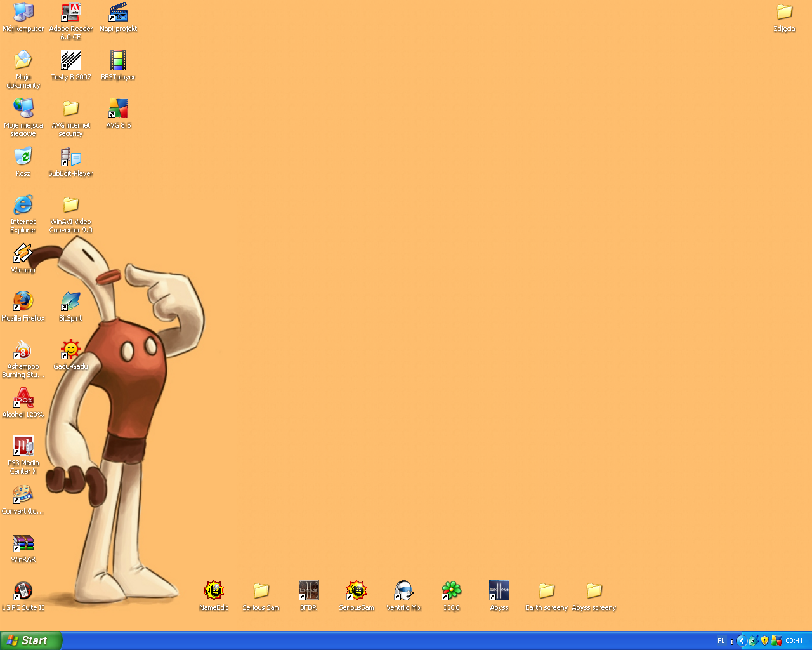Open the Mozilla Firefox desktop shortcut
The height and width of the screenshot is (650, 812).
[23, 301]
